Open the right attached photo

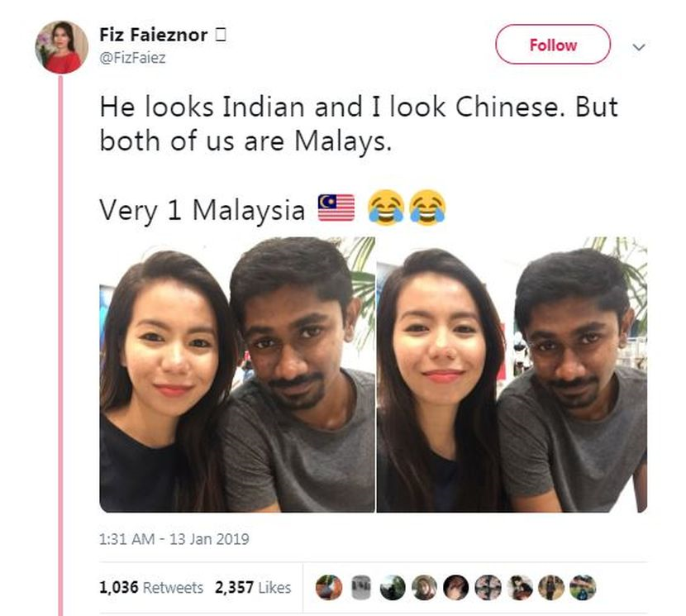[x=512, y=375]
